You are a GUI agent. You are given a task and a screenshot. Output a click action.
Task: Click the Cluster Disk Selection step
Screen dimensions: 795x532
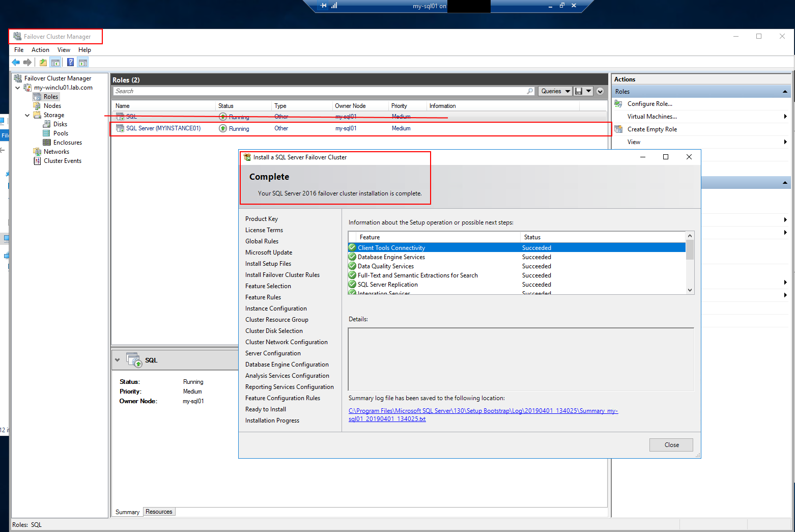274,331
